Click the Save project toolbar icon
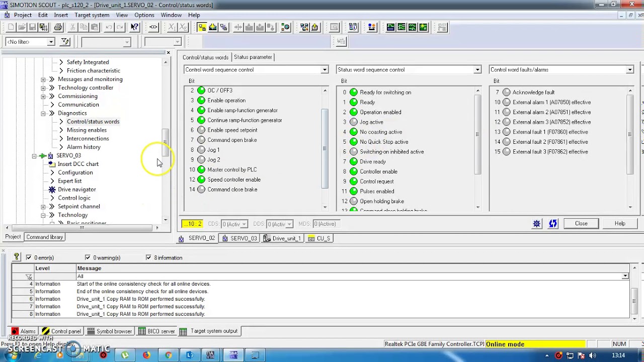Image resolution: width=644 pixels, height=362 pixels. click(32, 27)
